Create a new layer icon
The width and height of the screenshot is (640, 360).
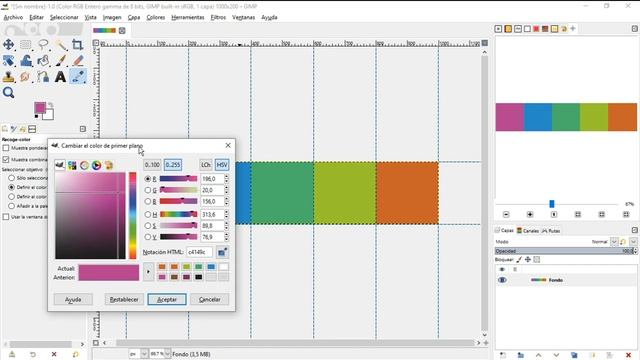503,355
